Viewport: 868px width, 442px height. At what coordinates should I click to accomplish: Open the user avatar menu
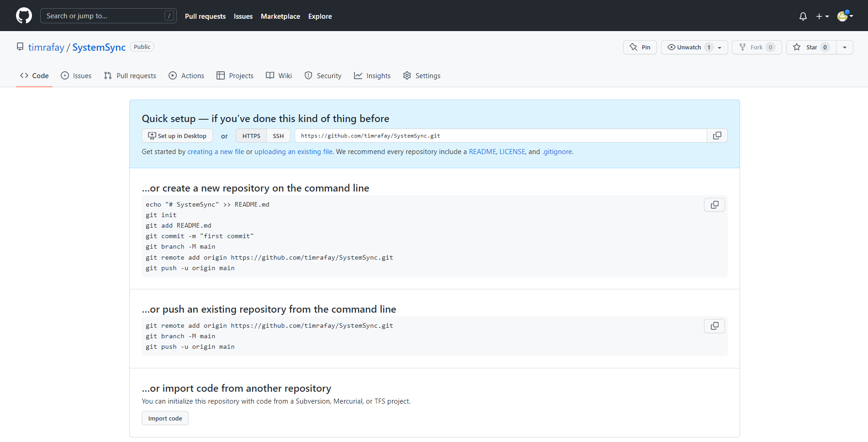845,16
